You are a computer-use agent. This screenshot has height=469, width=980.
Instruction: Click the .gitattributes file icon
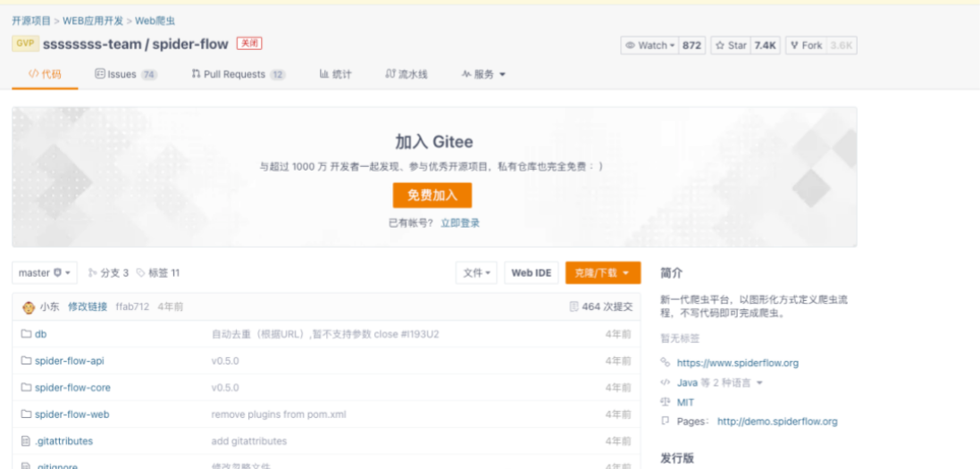26,441
